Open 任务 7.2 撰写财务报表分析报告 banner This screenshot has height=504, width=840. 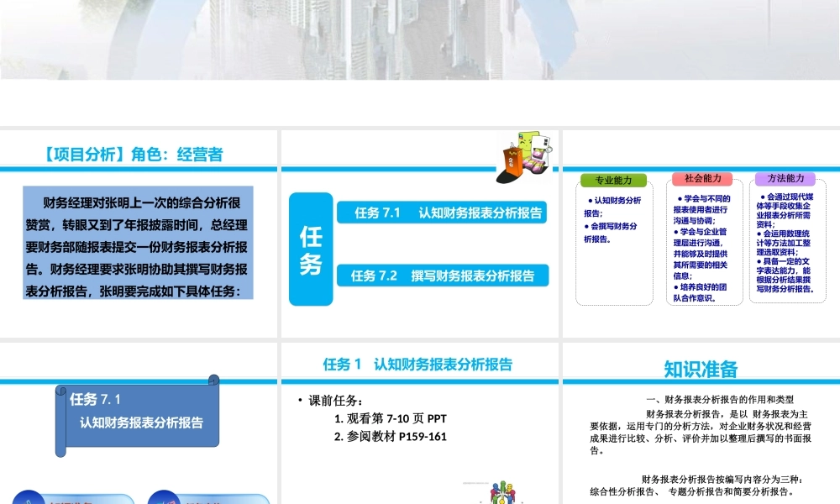click(441, 275)
